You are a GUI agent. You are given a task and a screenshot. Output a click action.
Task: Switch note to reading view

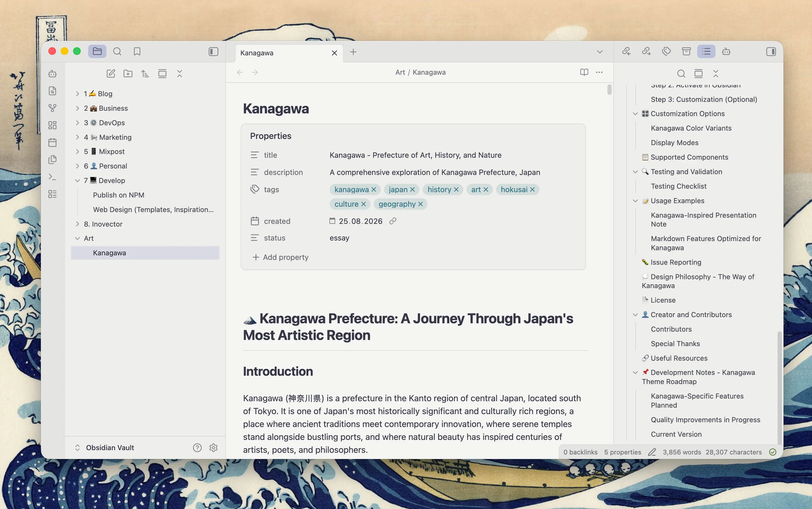pyautogui.click(x=584, y=72)
